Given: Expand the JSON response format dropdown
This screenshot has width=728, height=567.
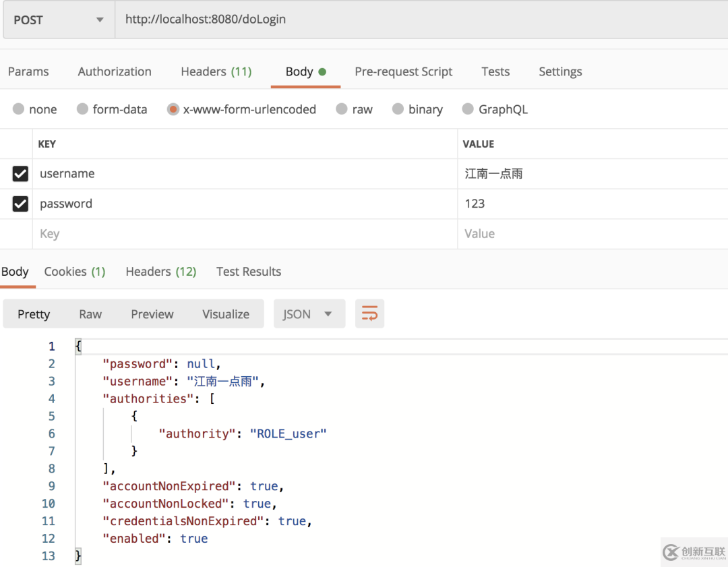Looking at the screenshot, I should coord(309,314).
